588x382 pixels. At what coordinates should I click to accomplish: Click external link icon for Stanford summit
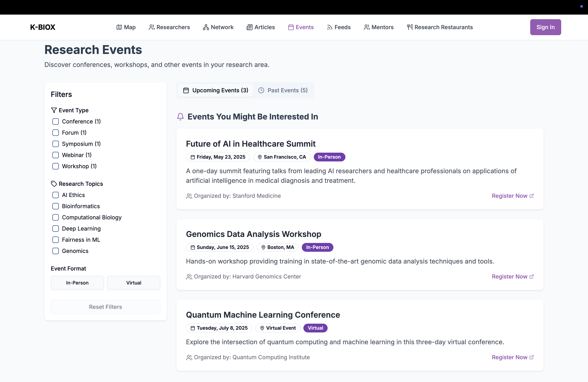(532, 196)
